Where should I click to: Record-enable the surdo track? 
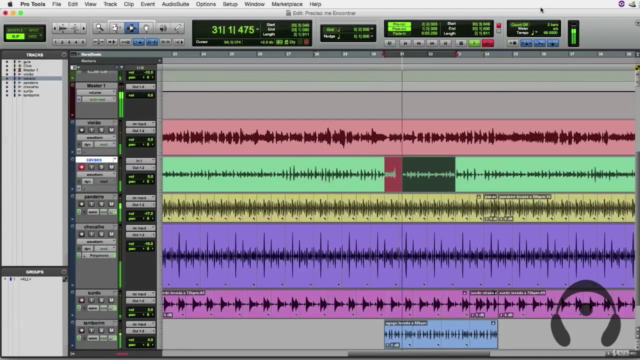tap(82, 300)
